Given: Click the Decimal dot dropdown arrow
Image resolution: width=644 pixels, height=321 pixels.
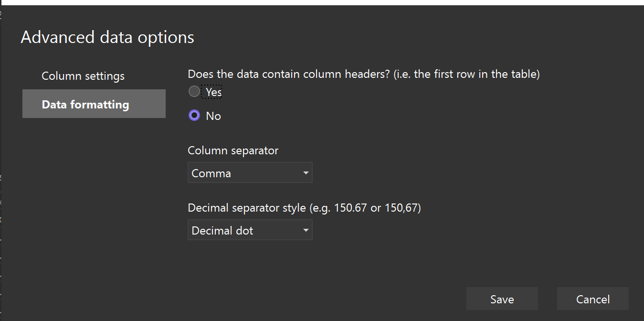Looking at the screenshot, I should tap(306, 230).
